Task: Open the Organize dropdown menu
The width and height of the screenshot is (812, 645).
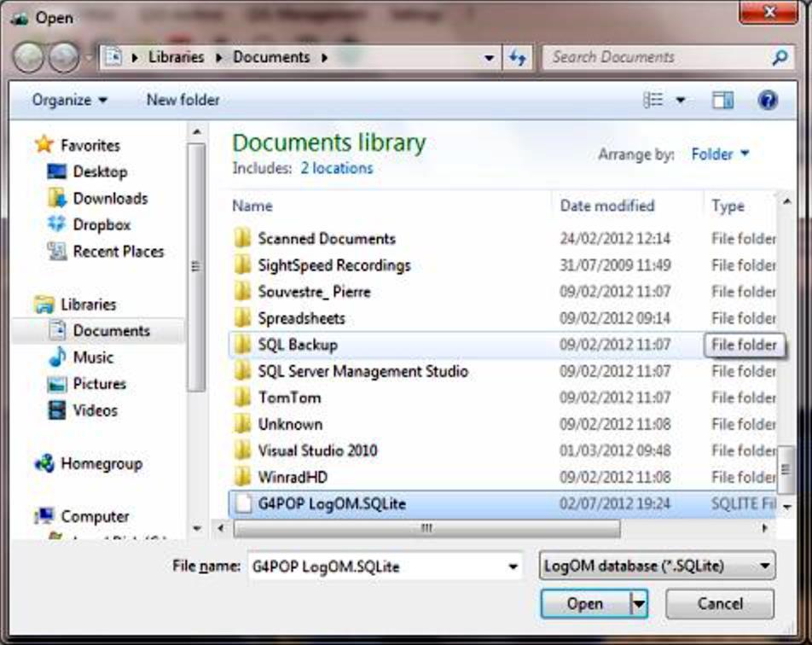Action: (x=69, y=100)
